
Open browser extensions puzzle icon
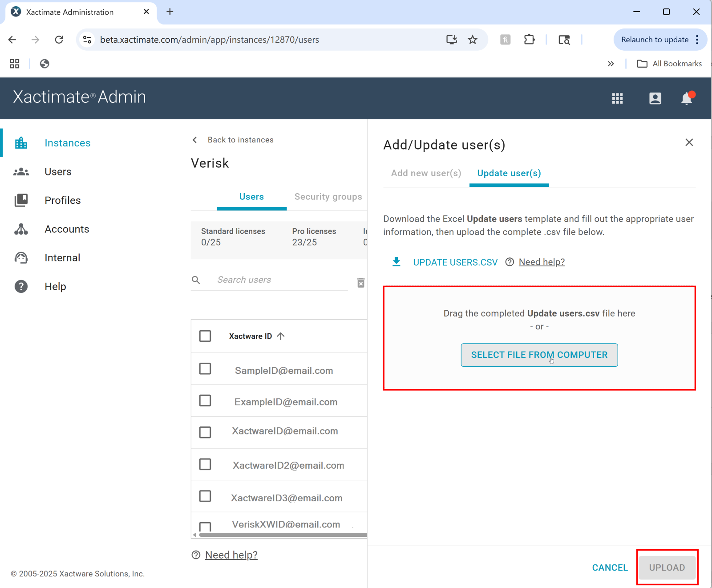529,40
